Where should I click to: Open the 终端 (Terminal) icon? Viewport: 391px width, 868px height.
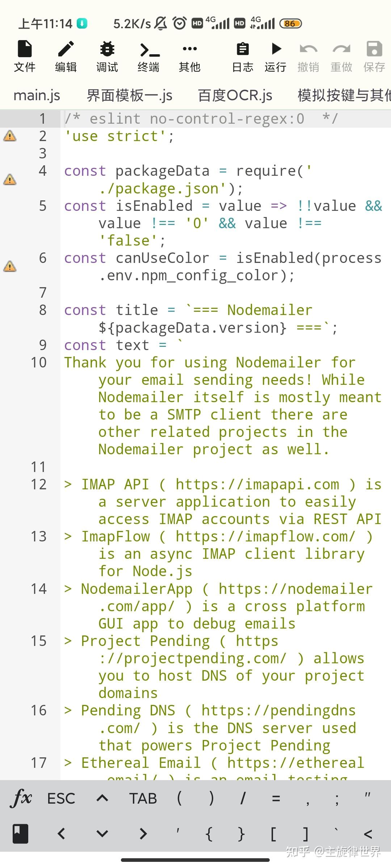point(148,56)
